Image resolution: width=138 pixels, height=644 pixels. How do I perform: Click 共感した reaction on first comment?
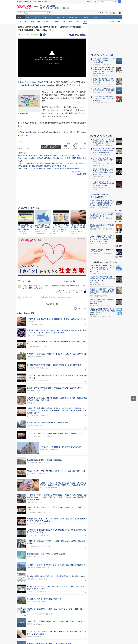tap(60, 292)
